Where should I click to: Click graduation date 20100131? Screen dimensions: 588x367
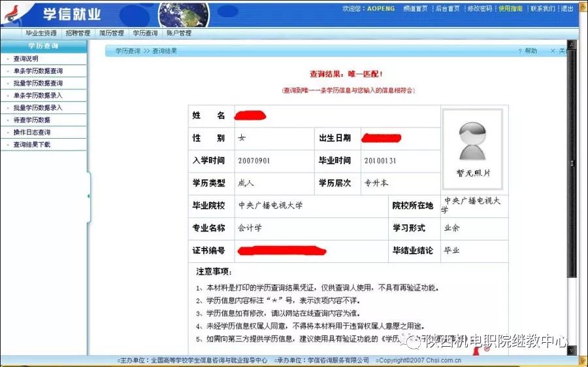[x=380, y=161]
